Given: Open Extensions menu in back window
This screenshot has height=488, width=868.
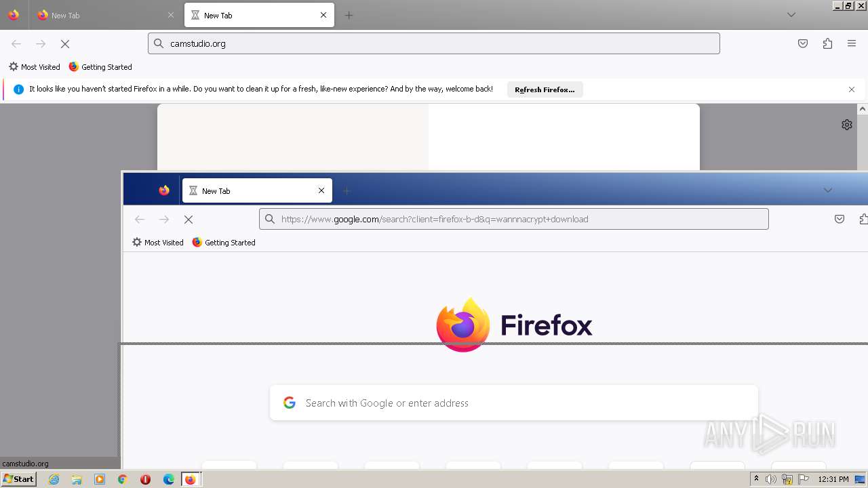Looking at the screenshot, I should 827,43.
